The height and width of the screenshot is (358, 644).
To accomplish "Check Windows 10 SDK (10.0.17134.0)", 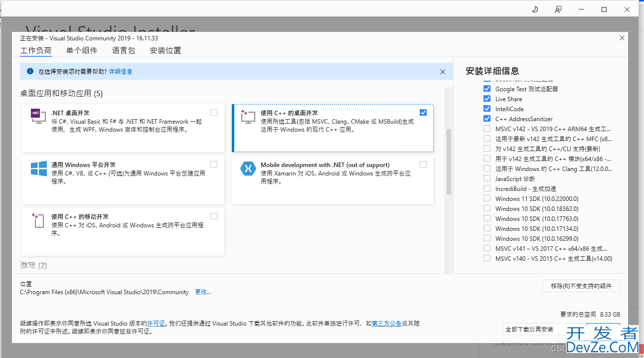I will [x=487, y=228].
